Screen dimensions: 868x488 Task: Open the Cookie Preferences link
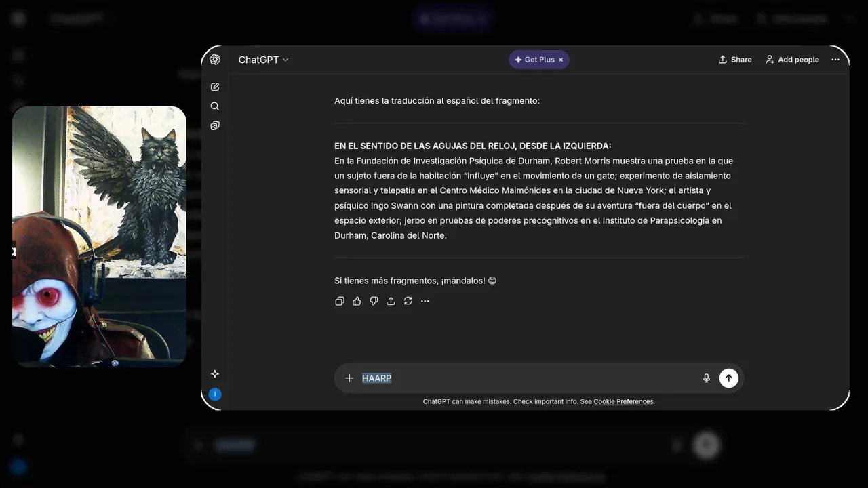[623, 401]
